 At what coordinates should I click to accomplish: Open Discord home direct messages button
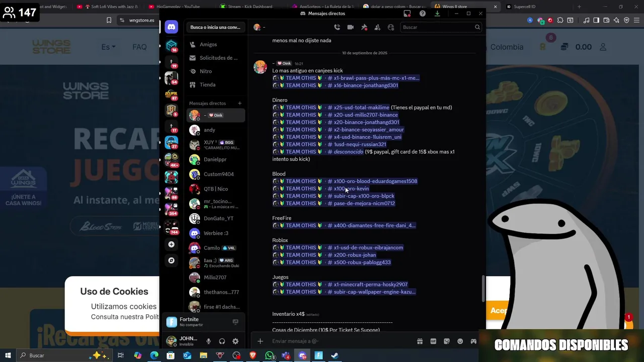(172, 27)
